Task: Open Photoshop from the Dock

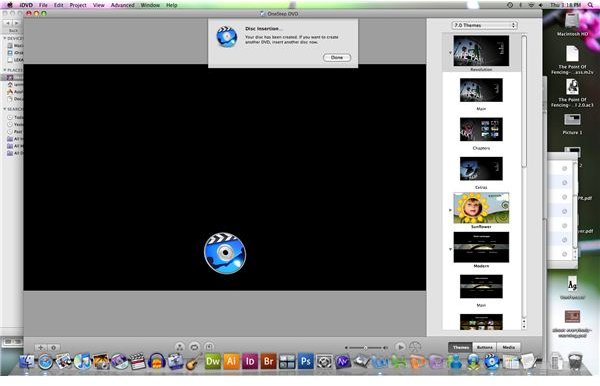Action: pyautogui.click(x=305, y=361)
